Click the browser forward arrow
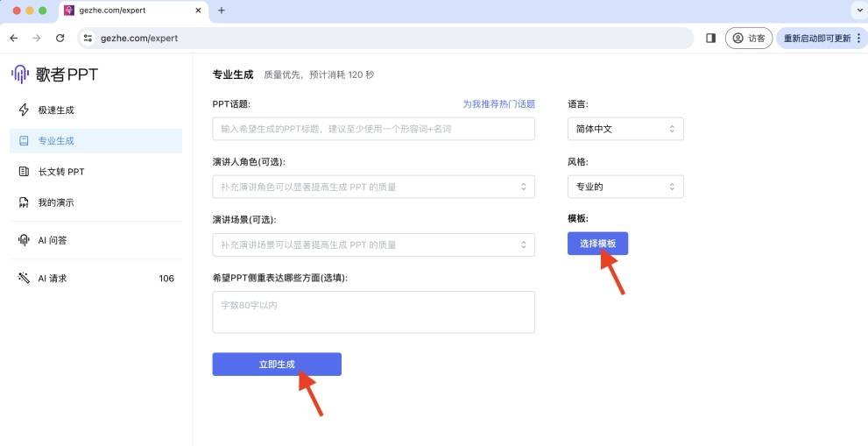The height and width of the screenshot is (446, 868). [x=37, y=39]
